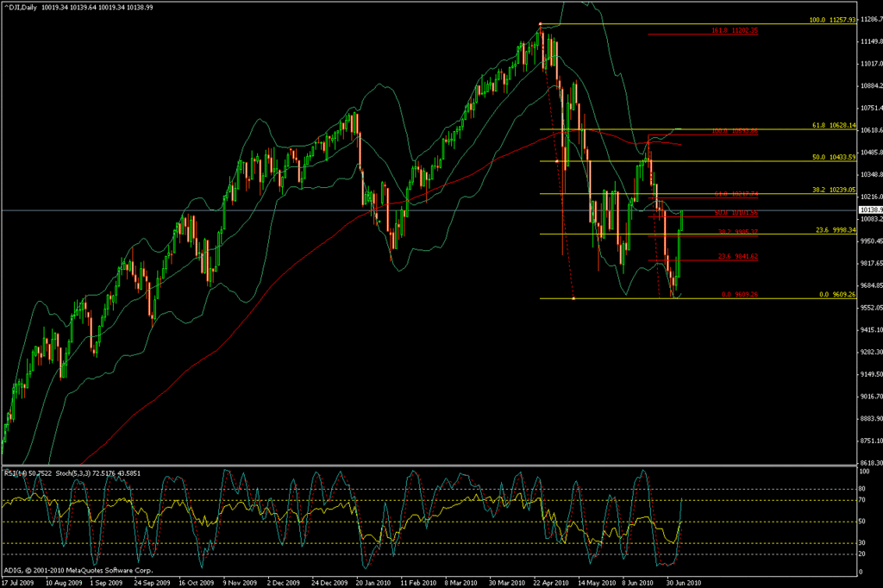Viewport: 883px width, 588px height.
Task: Click the 30 level on oscillator scale
Action: point(864,542)
